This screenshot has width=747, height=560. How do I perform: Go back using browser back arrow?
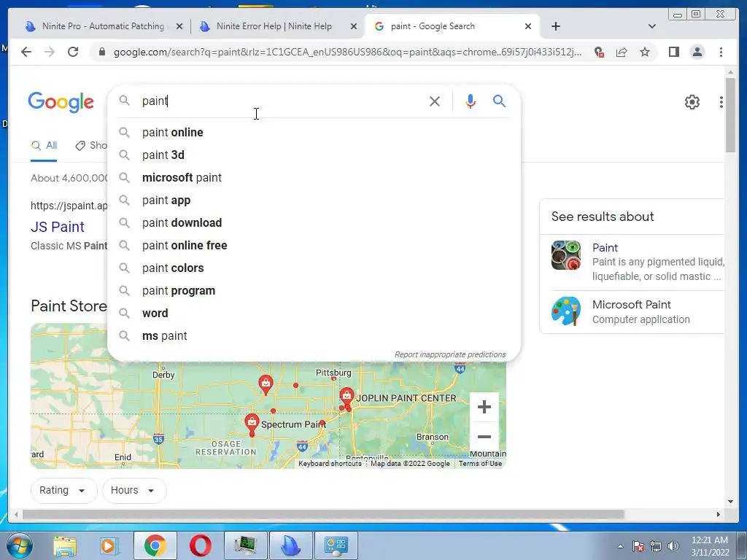click(26, 52)
